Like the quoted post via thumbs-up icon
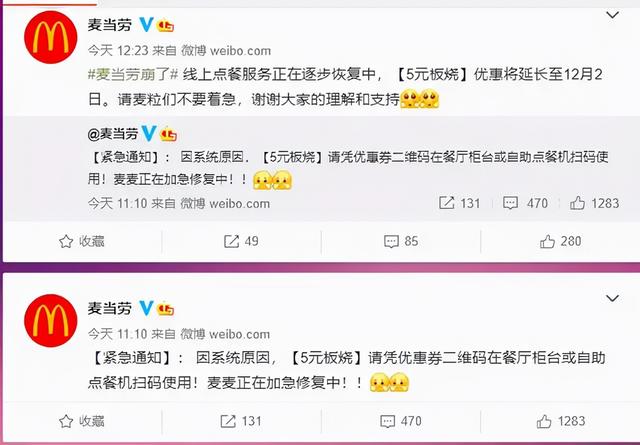640x445 pixels. point(577,203)
